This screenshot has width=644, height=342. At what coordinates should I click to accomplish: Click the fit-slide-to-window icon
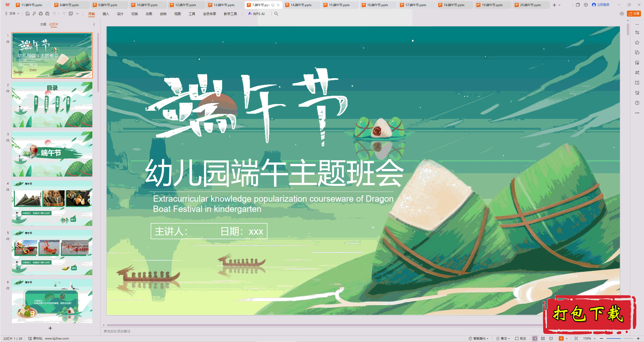pyautogui.click(x=576, y=338)
